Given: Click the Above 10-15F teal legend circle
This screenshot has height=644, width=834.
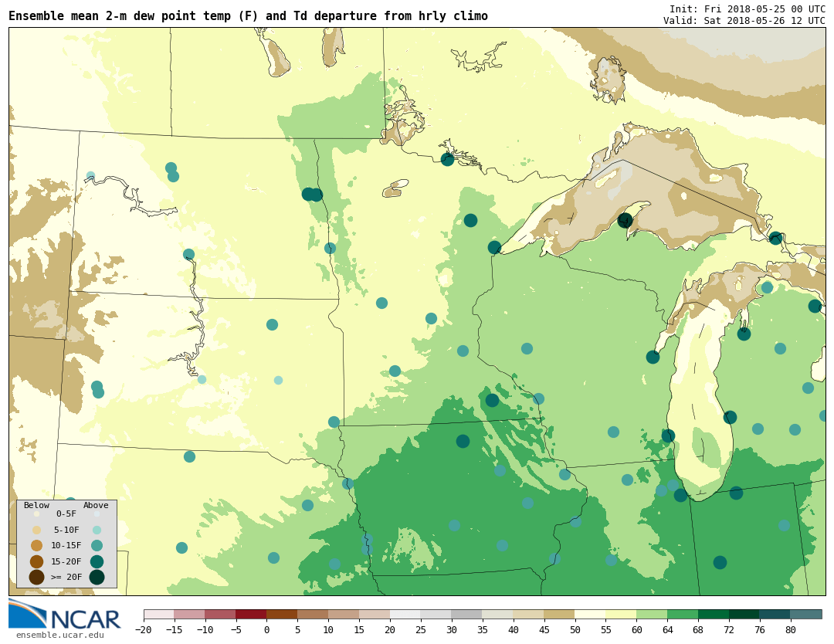Looking at the screenshot, I should coord(97,546).
